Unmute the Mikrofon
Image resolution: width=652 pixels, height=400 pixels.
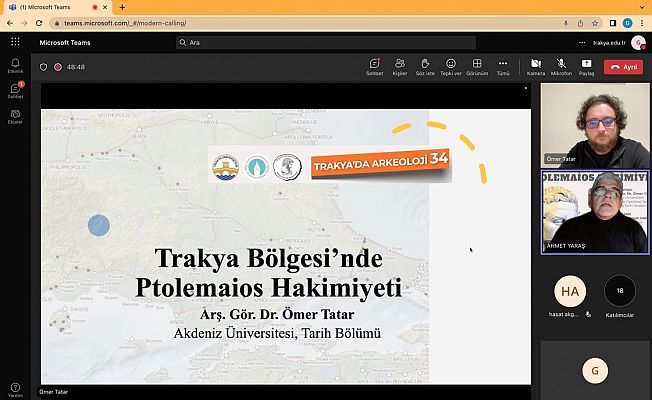pyautogui.click(x=561, y=66)
